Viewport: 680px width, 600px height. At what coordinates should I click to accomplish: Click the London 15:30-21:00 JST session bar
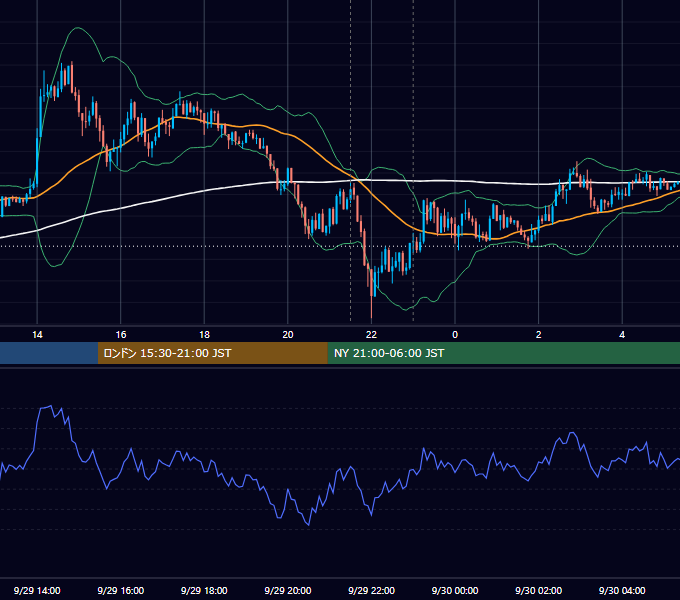click(212, 353)
